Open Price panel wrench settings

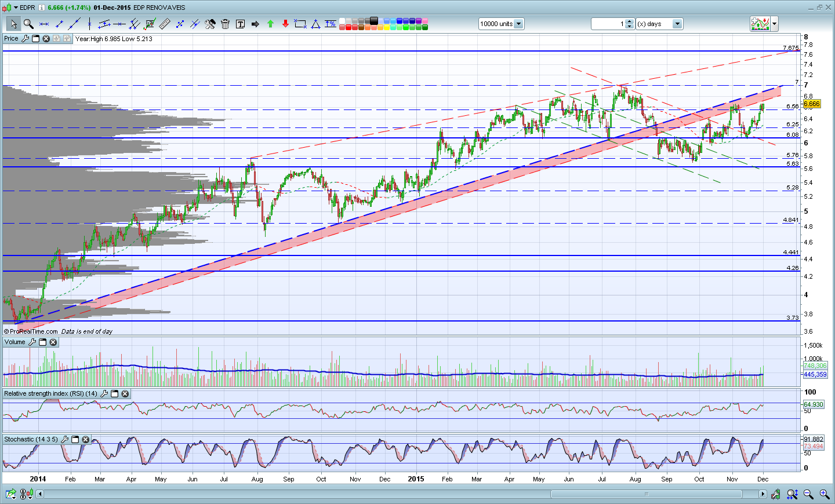pyautogui.click(x=25, y=39)
